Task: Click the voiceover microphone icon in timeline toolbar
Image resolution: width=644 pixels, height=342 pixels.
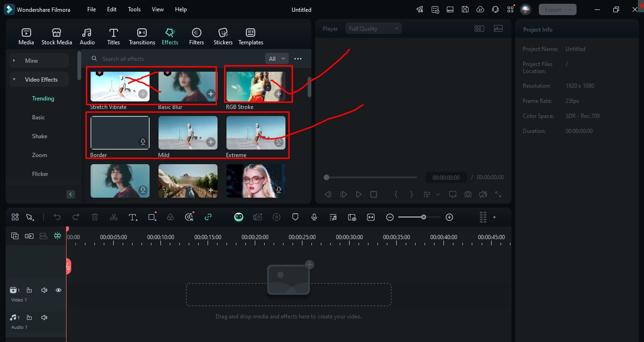Action: (x=314, y=217)
